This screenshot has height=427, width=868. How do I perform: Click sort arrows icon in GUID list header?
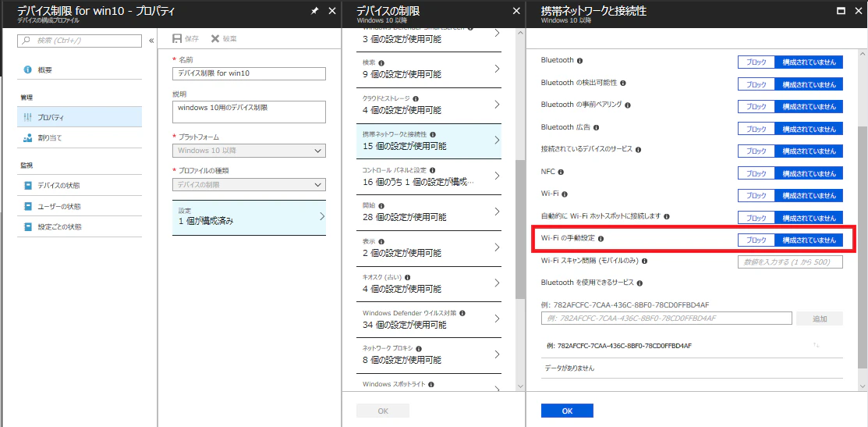point(816,346)
